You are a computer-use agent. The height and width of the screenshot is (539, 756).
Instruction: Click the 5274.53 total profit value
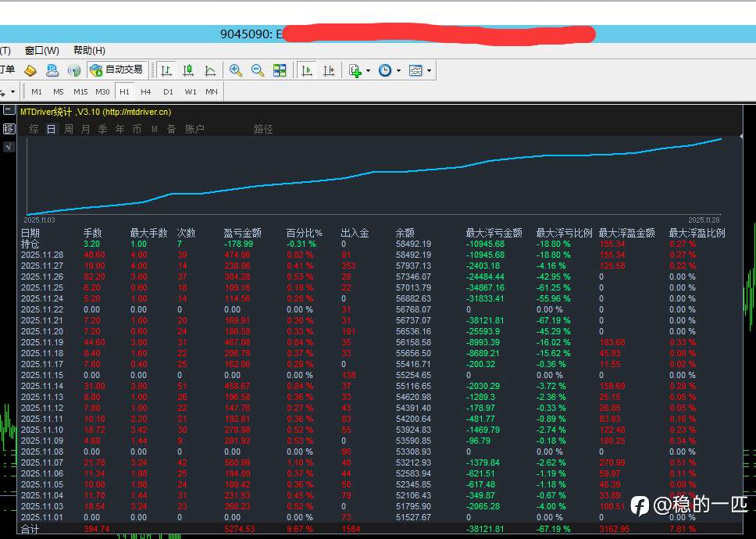tap(239, 529)
